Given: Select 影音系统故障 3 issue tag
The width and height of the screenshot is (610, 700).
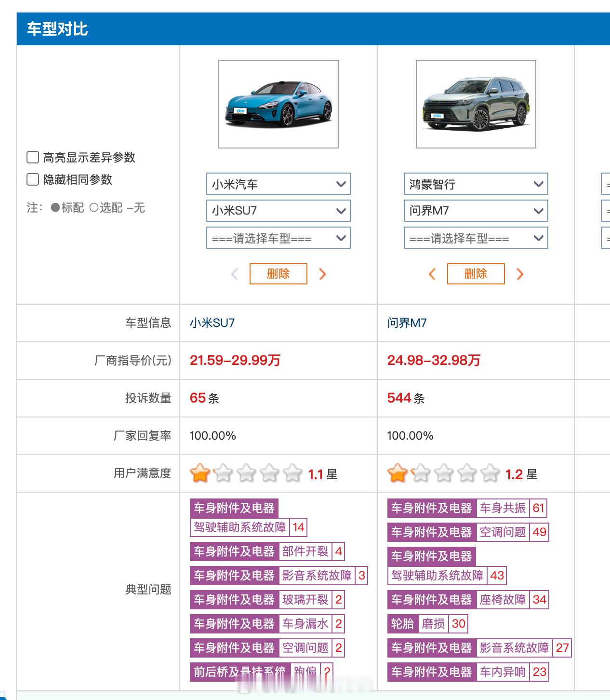Looking at the screenshot, I should pos(279,575).
